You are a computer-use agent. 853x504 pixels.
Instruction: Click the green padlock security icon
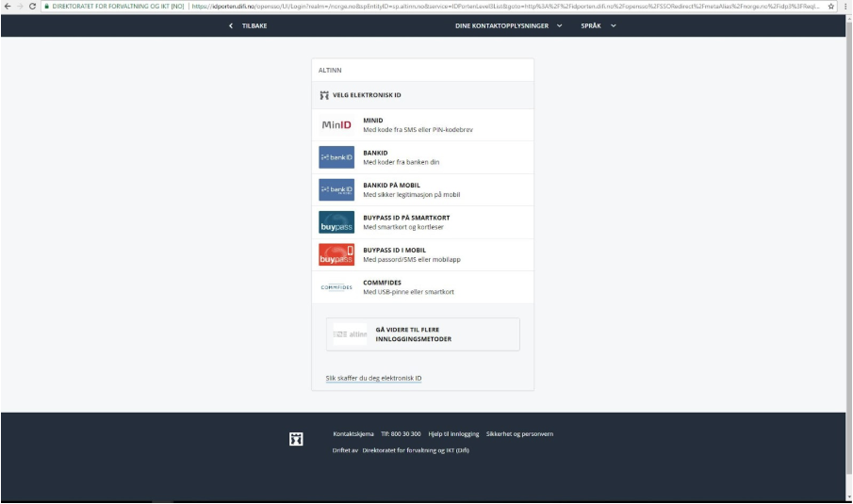[47, 6]
